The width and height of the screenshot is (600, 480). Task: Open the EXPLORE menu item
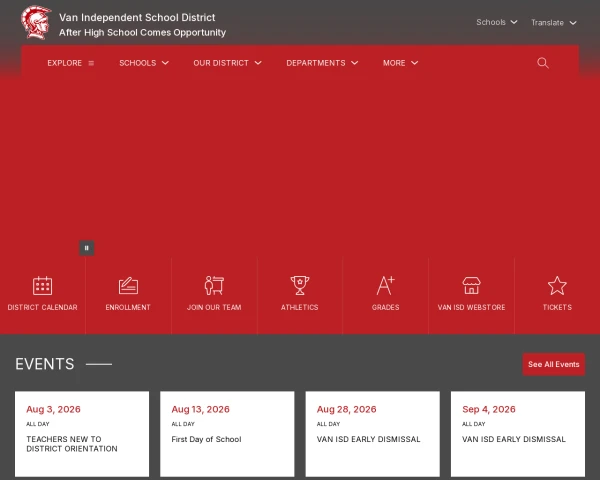coord(64,63)
